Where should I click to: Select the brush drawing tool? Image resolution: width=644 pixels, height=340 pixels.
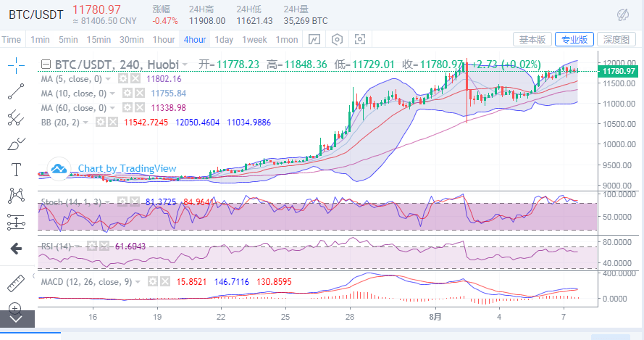point(16,144)
